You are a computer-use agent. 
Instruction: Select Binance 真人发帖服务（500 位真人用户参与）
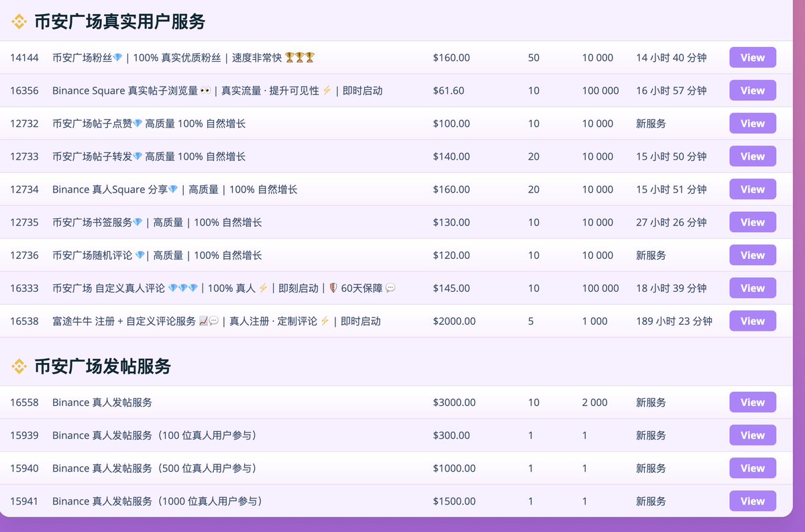coord(157,468)
